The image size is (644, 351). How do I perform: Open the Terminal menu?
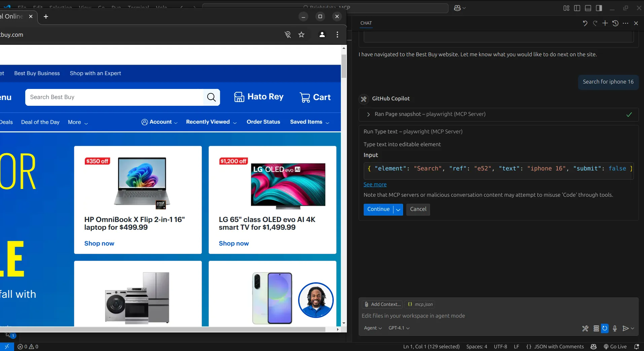[138, 7]
